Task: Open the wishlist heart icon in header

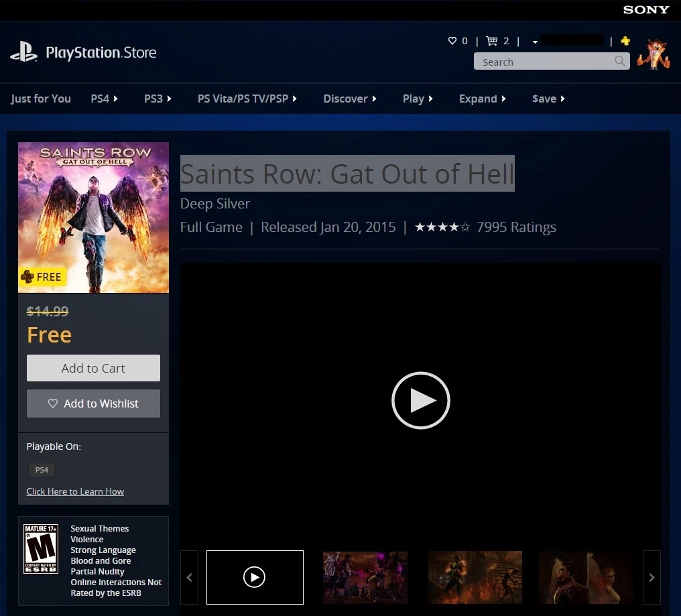Action: [452, 40]
